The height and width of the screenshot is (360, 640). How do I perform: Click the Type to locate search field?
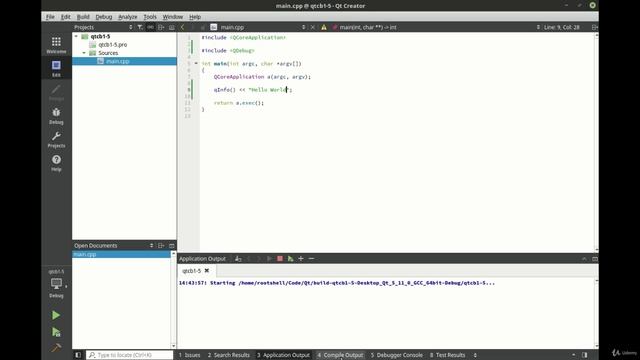point(130,355)
